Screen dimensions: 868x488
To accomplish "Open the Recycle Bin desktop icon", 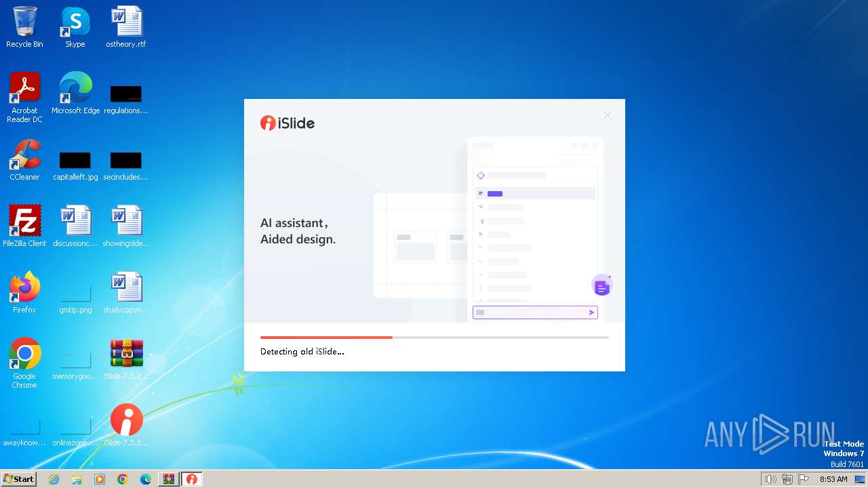I will pyautogui.click(x=24, y=27).
